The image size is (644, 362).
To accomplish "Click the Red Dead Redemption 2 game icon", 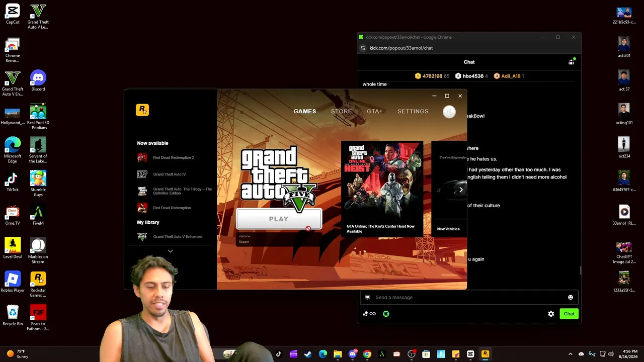I will click(142, 157).
